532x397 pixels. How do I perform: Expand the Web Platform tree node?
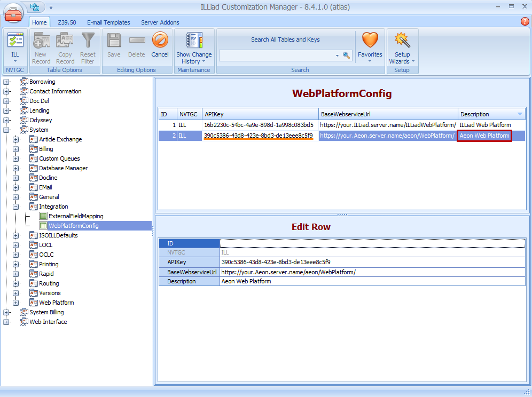tap(16, 303)
